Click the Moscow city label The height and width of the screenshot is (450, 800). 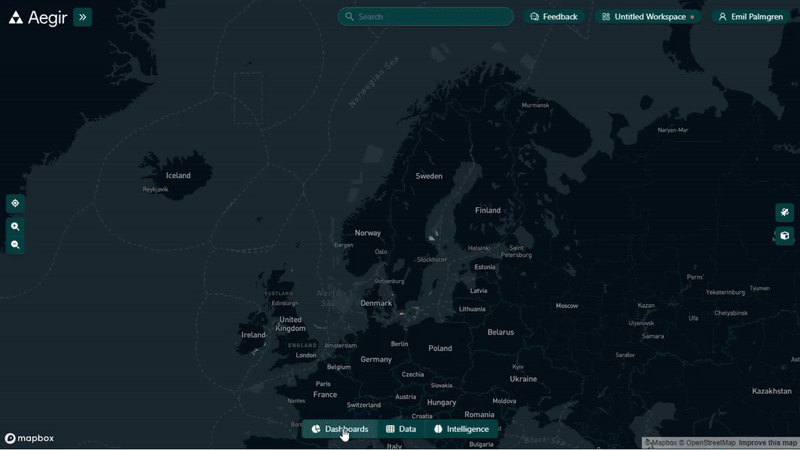coord(566,306)
